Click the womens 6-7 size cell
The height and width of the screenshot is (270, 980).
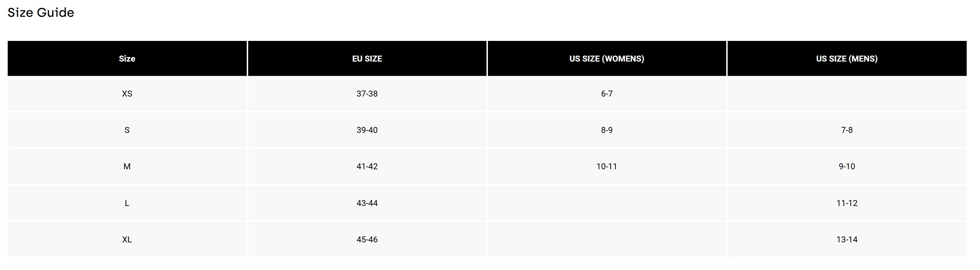click(x=607, y=94)
